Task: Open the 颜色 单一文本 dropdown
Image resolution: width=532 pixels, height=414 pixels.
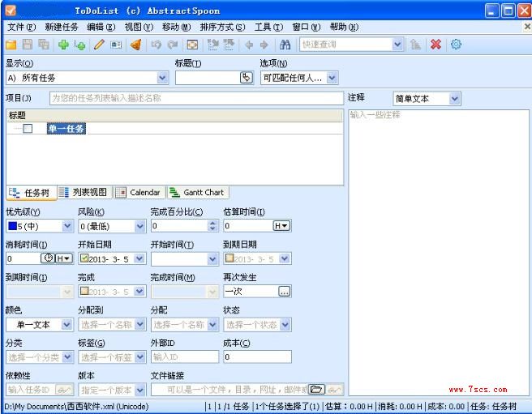Action: 66,325
